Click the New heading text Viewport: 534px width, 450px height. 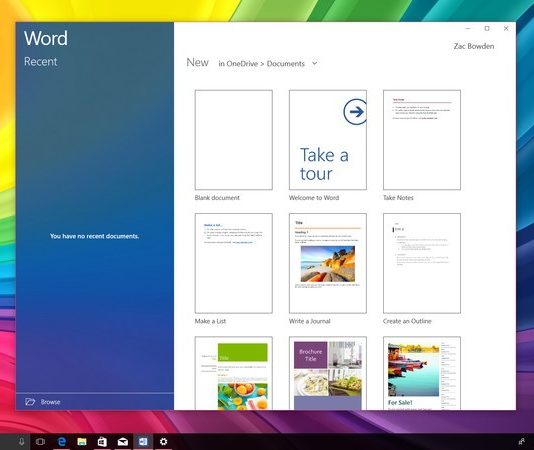[198, 62]
